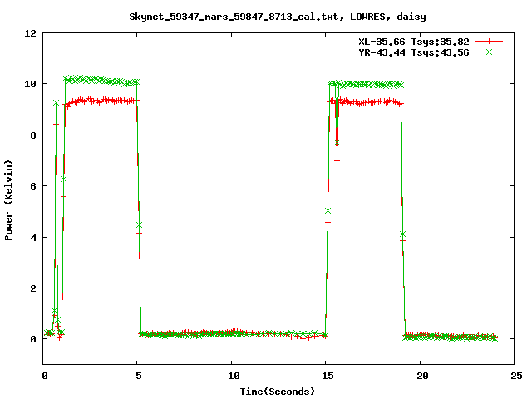532x399 pixels.
Task: Click the y-axis tick label 4
Action: point(33,238)
